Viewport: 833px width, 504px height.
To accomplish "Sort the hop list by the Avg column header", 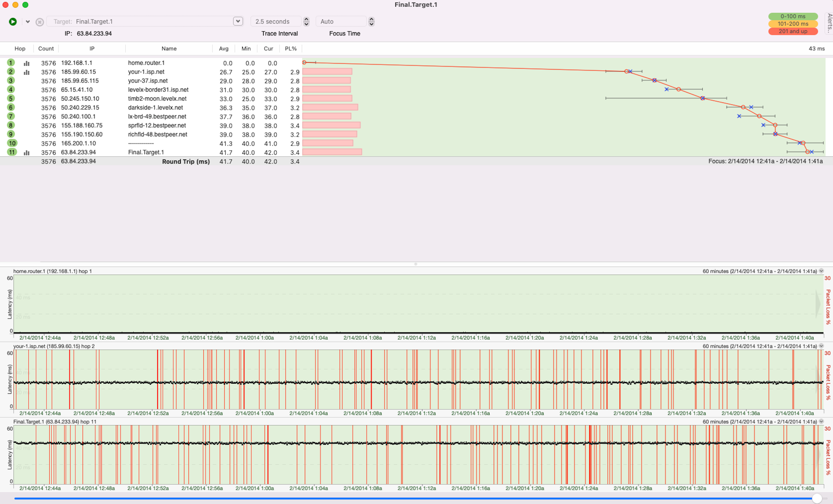I will [224, 49].
